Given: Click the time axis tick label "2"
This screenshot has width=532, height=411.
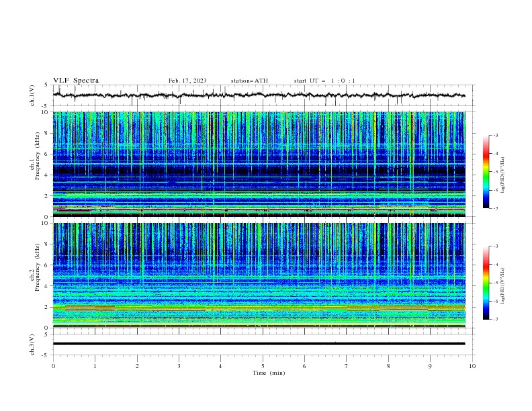Looking at the screenshot, I should point(137,366).
